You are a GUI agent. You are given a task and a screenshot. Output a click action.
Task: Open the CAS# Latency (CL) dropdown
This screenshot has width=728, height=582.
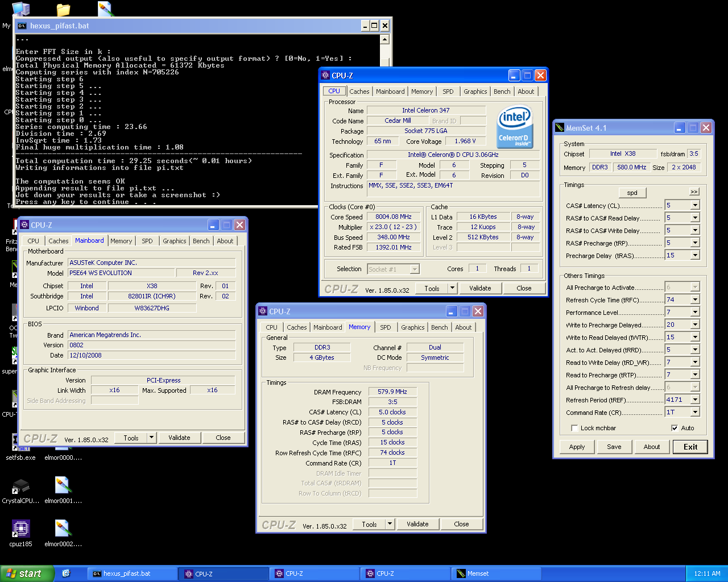click(x=695, y=205)
